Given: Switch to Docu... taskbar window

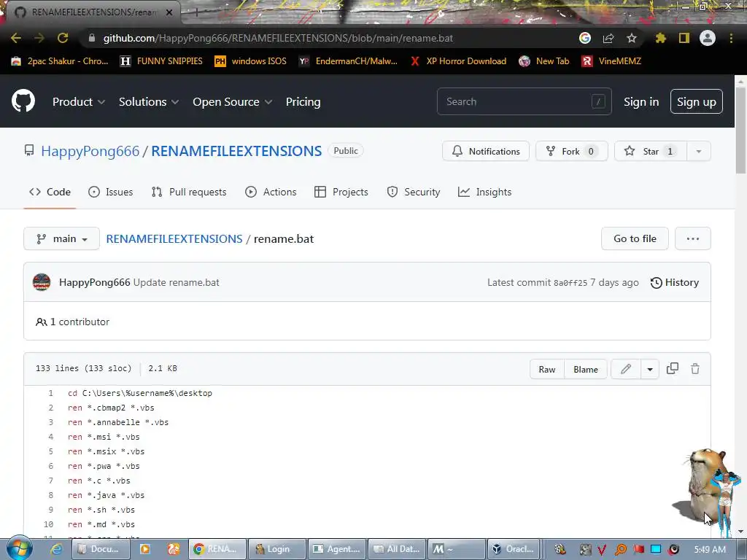Looking at the screenshot, I should 99,549.
